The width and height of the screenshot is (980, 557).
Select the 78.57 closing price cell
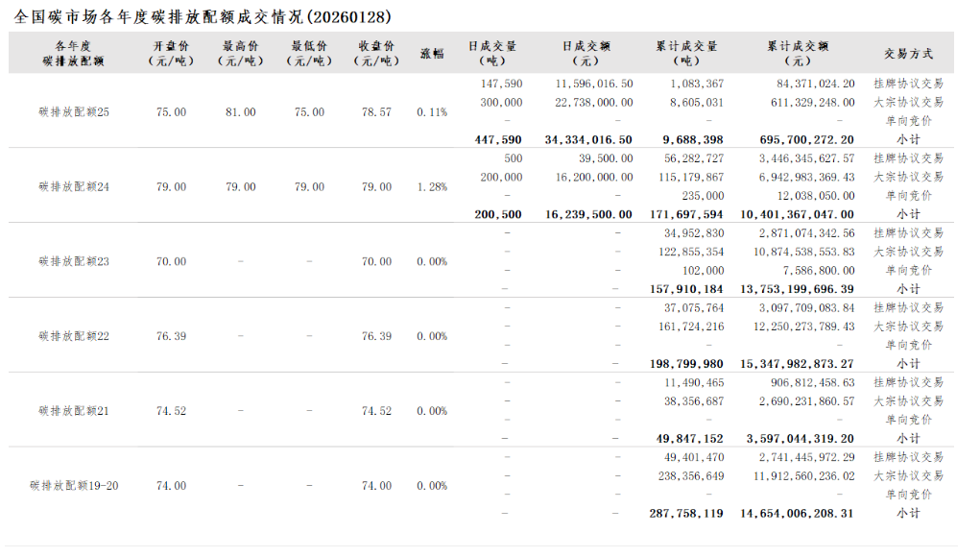coord(376,112)
